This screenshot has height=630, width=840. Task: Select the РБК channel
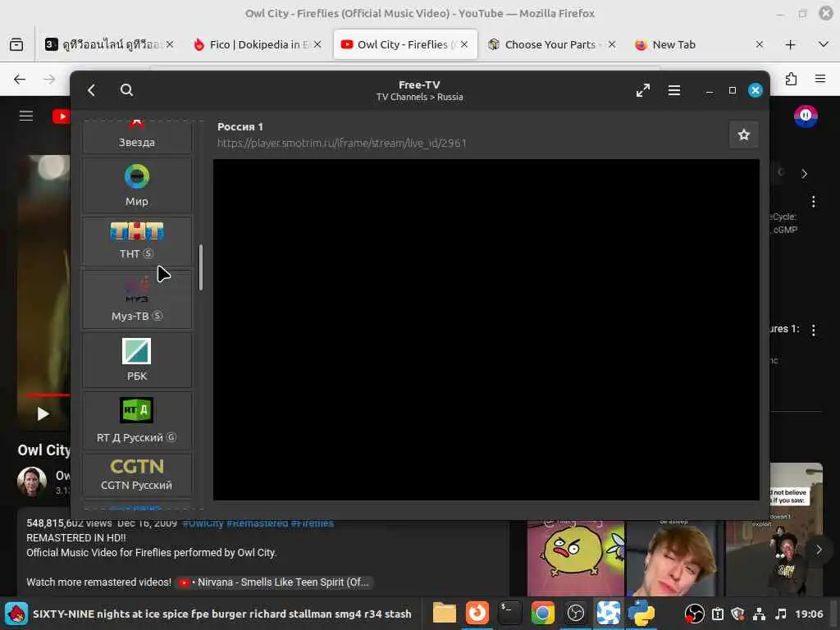point(137,359)
